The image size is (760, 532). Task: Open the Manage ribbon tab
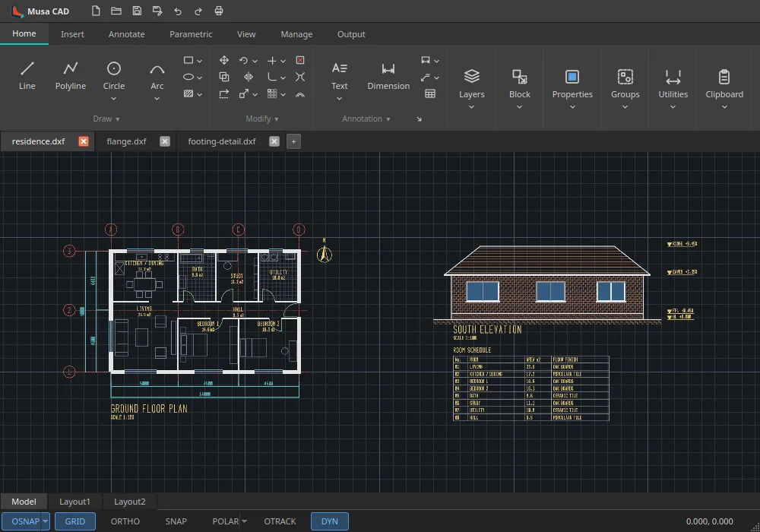pos(296,34)
